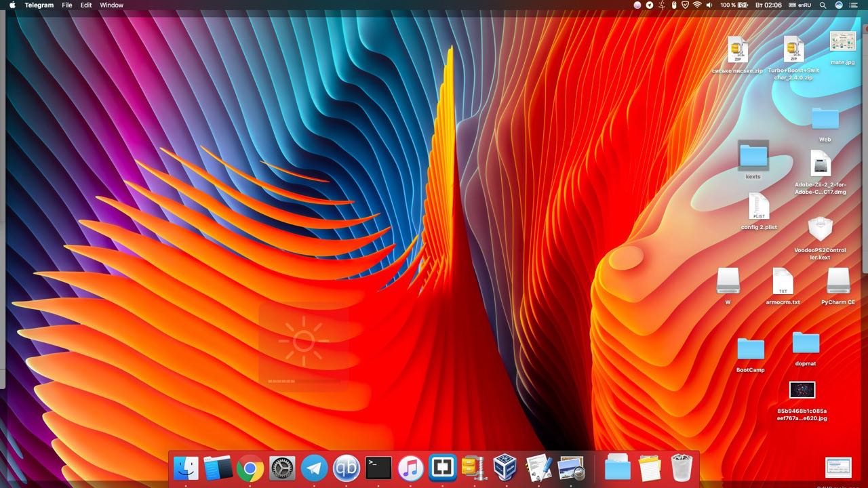Select the mate.jpg thumbnail on desktop
The height and width of the screenshot is (488, 868).
point(842,42)
